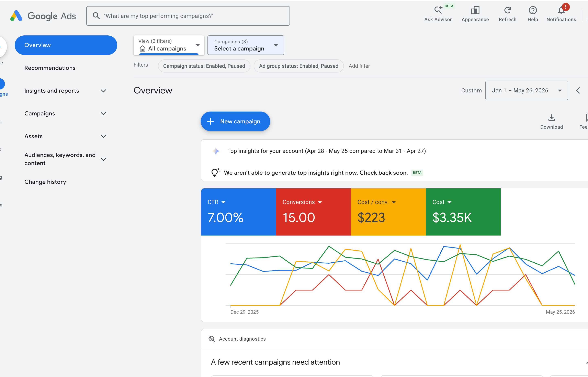Screen dimensions: 588x377
Task: Click the Google Ads logo
Action: coord(43,16)
